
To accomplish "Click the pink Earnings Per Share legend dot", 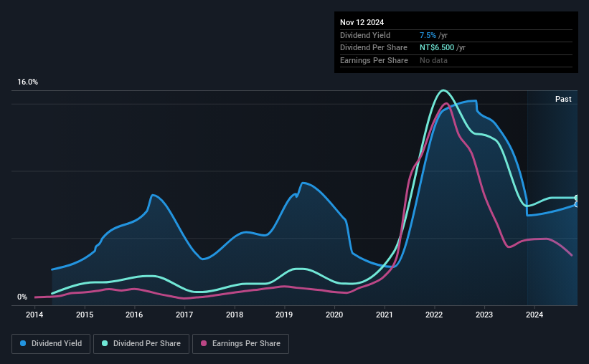I will point(204,343).
